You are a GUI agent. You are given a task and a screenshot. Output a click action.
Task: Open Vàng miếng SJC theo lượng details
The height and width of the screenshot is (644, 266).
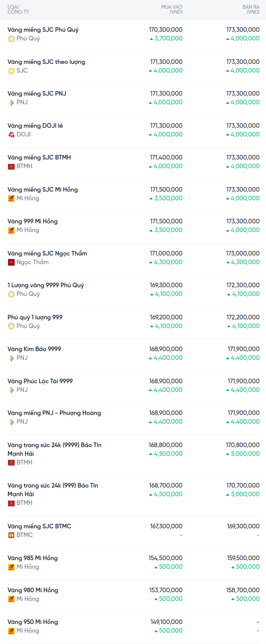pos(46,62)
